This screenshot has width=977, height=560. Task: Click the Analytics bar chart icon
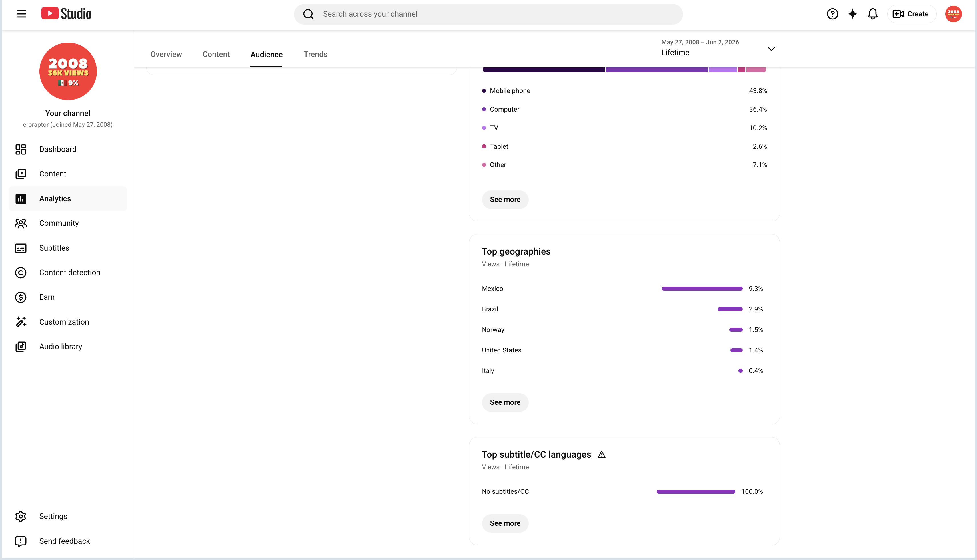(21, 199)
